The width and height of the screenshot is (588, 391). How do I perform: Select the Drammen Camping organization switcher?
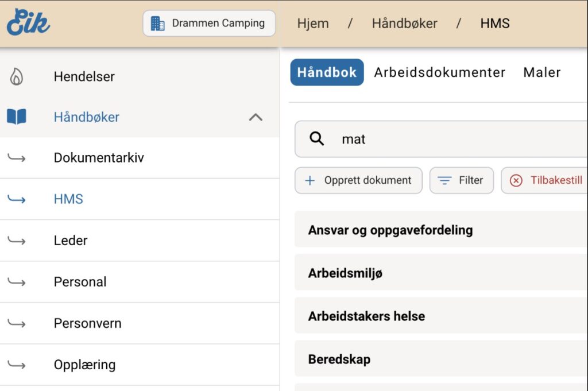pyautogui.click(x=208, y=23)
